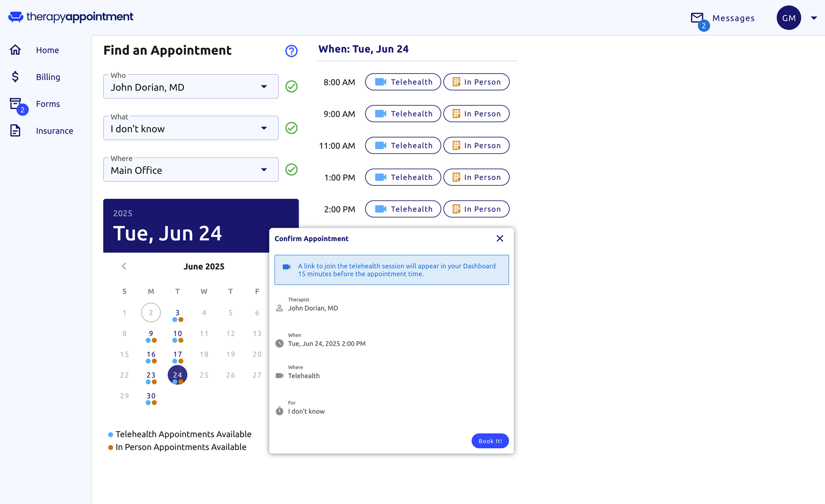825x504 pixels.
Task: Click the Billing dollar sign icon
Action: click(15, 77)
